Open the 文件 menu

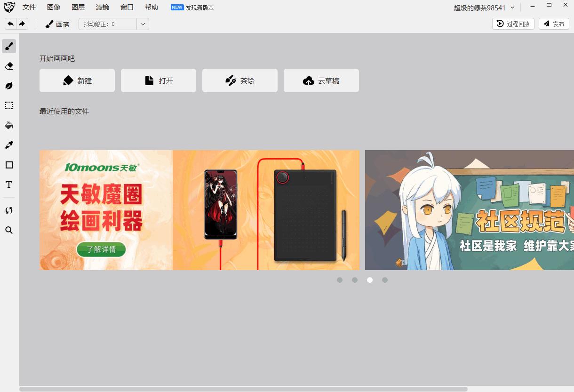(x=29, y=8)
